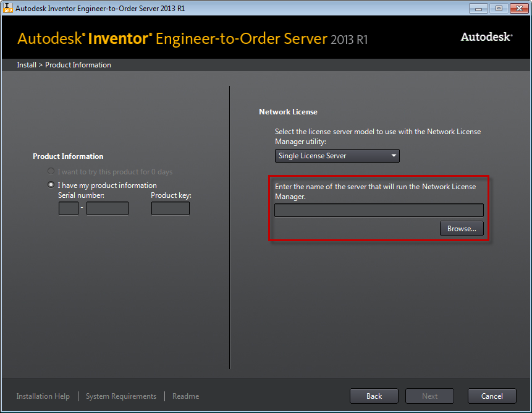Open the Installation Help link

point(43,396)
